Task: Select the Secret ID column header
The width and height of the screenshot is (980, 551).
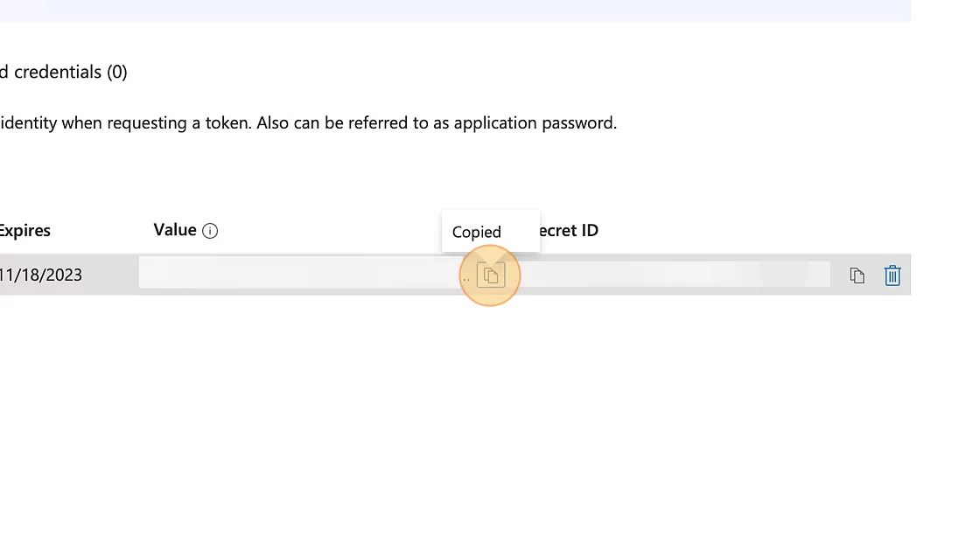Action: click(568, 230)
